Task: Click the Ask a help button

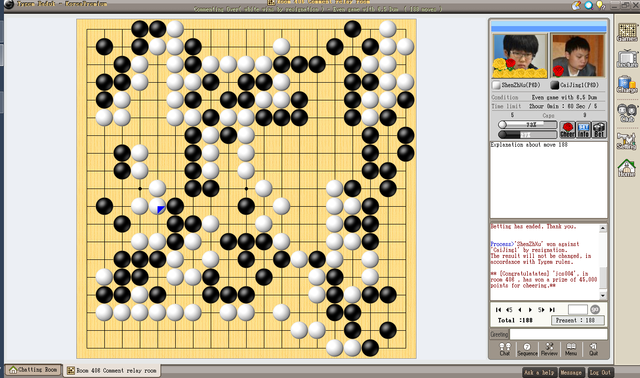Action: click(539, 372)
